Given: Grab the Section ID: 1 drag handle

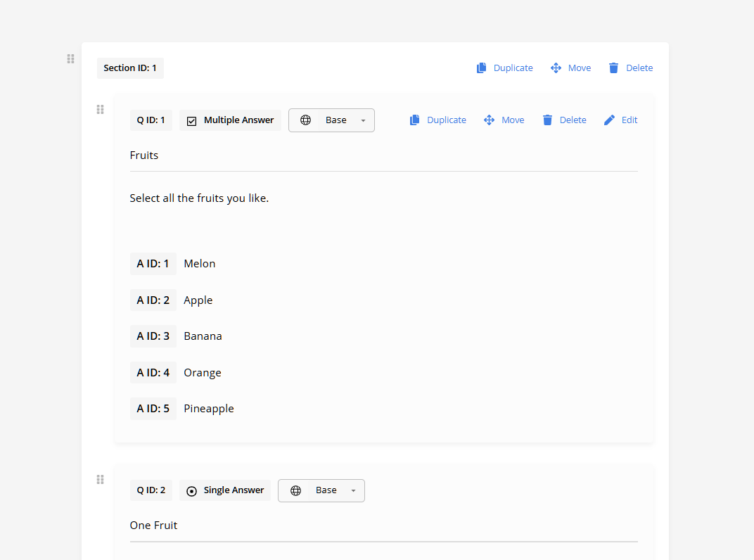Looking at the screenshot, I should pyautogui.click(x=70, y=58).
